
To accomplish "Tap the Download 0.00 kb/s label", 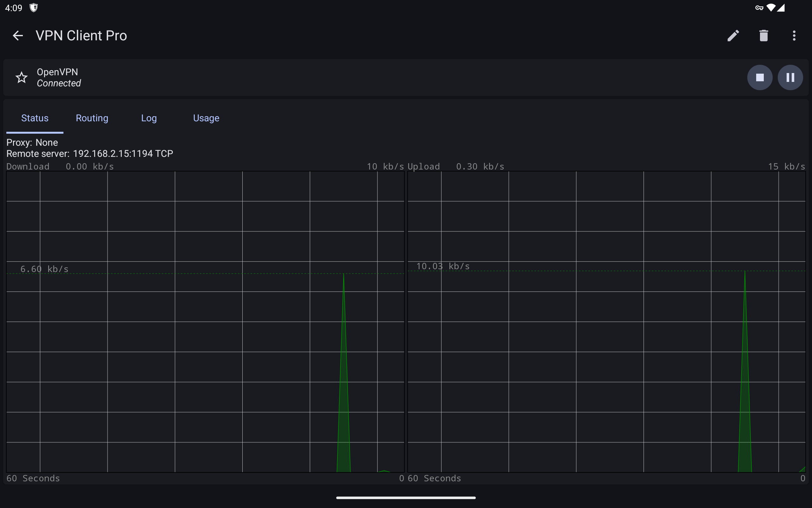I will pos(60,167).
